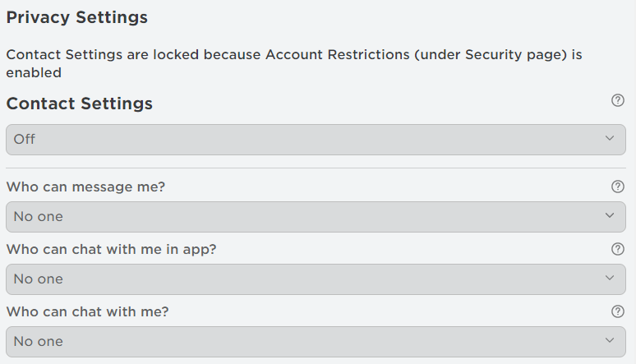Open help for "Who can message me?"
This screenshot has height=364, width=636.
click(618, 187)
